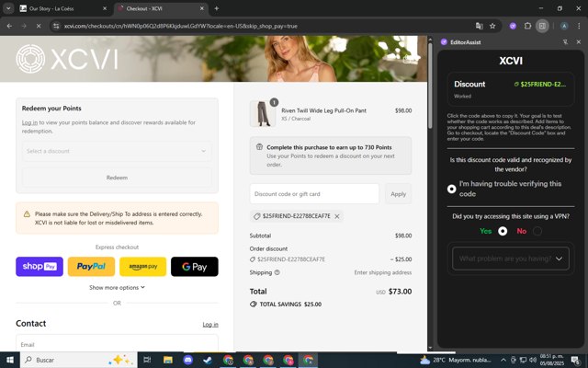Click the Email input field
Screen dimensions: 588x368
117,343
